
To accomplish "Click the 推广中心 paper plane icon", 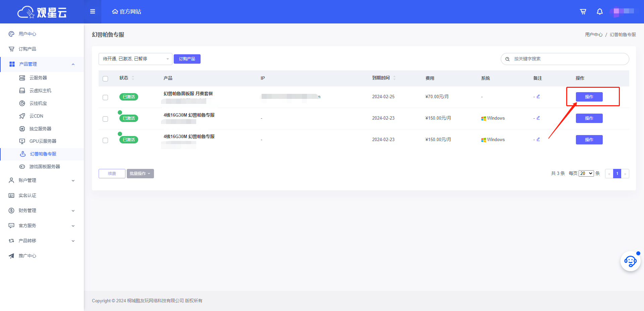I will (x=11, y=256).
